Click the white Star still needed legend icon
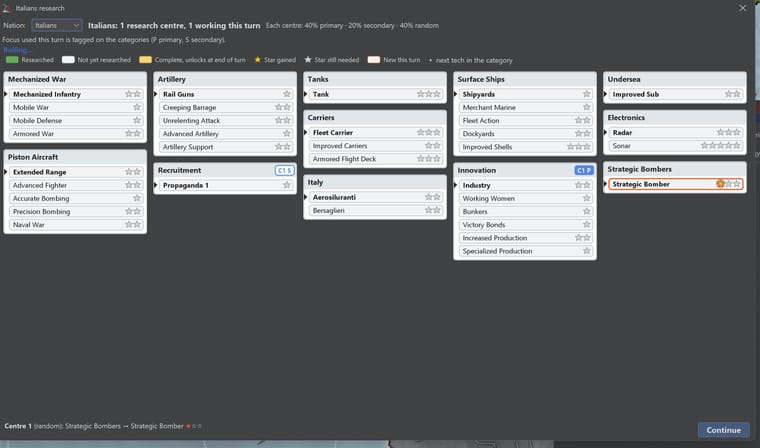The height and width of the screenshot is (448, 760). coord(308,60)
